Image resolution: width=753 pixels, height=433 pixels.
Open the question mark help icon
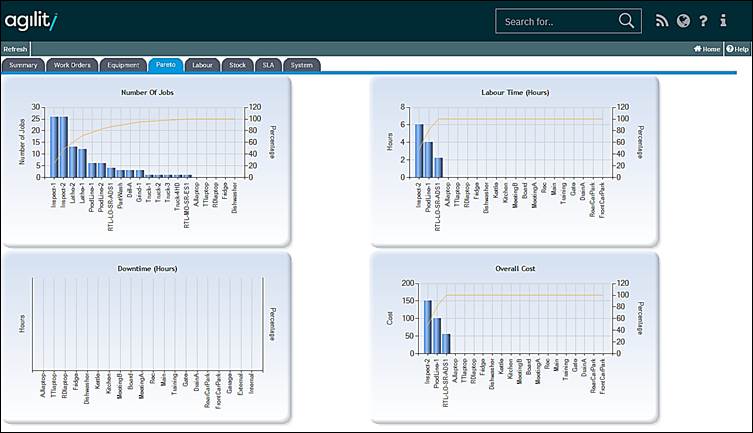tap(703, 21)
